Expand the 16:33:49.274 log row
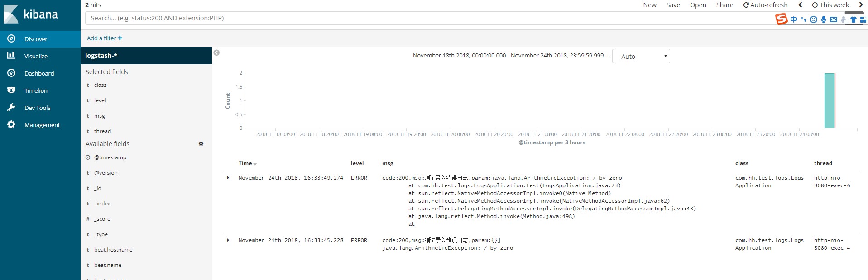 228,178
